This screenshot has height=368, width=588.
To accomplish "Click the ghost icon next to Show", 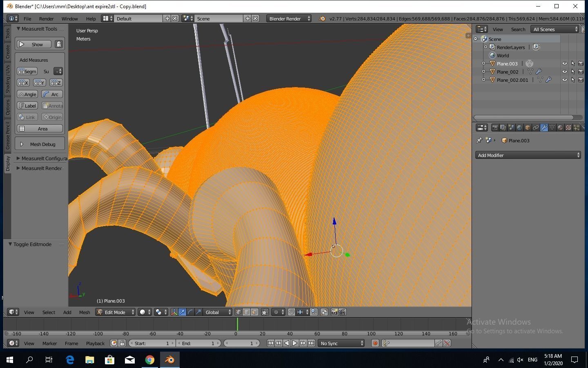I will click(59, 44).
